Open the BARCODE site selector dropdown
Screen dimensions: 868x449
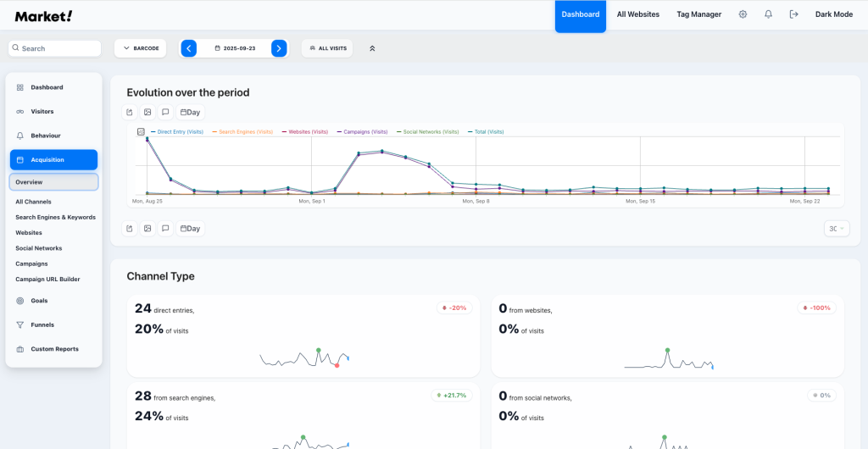141,48
